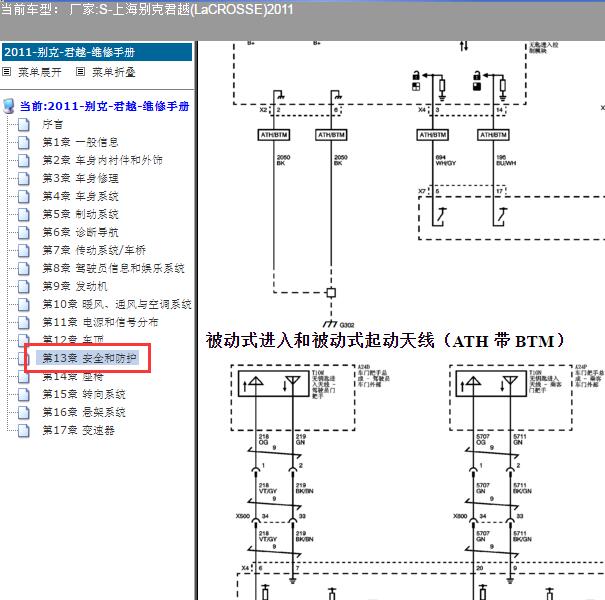The height and width of the screenshot is (600, 605).
Task: Click the G302 ground label in diagram
Action: coord(347,325)
